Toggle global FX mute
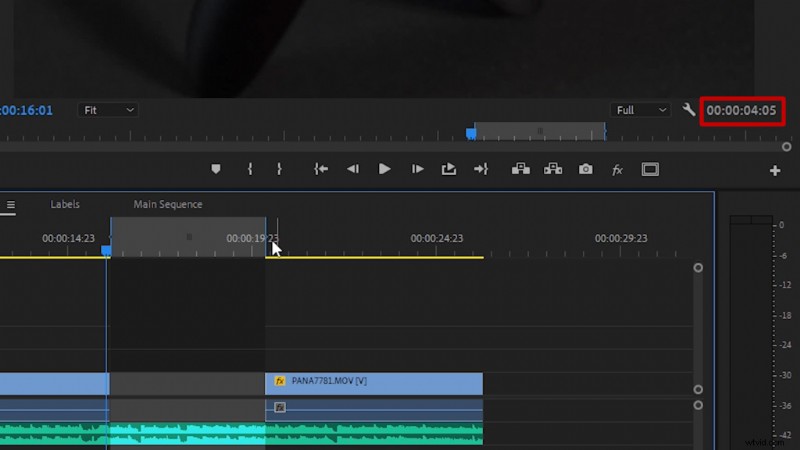This screenshot has width=800, height=450. coord(617,169)
